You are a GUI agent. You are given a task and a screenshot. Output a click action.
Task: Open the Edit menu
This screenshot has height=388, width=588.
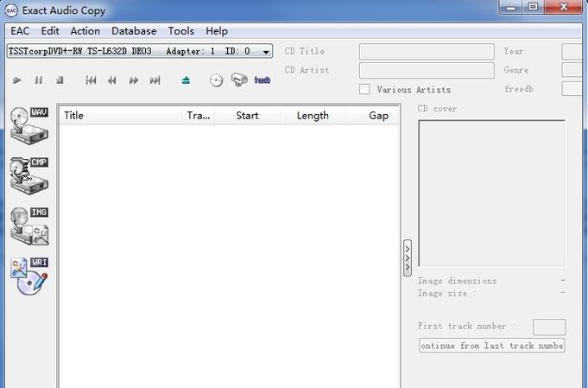coord(50,31)
